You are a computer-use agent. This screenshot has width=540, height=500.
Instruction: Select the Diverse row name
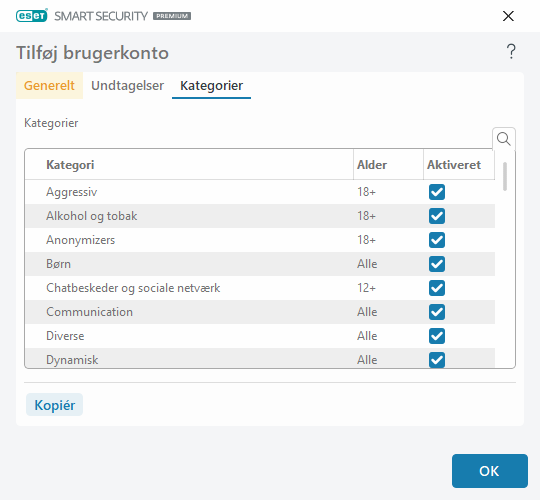point(65,336)
